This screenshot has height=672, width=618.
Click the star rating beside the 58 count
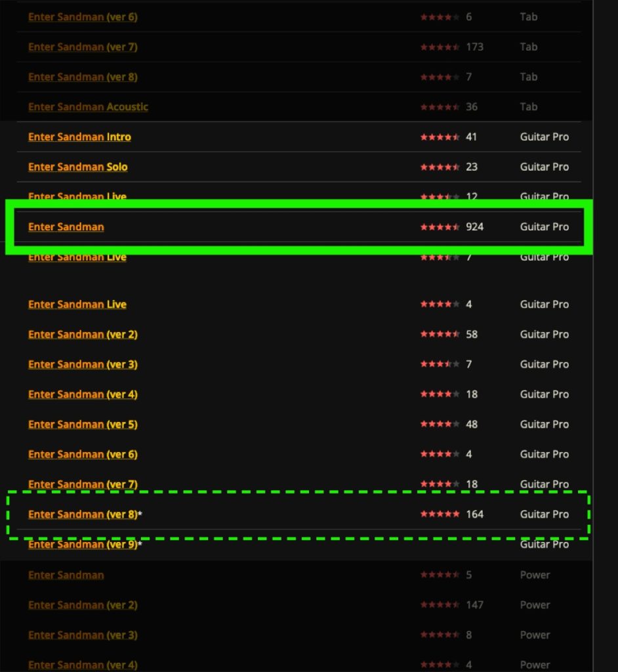pyautogui.click(x=440, y=334)
